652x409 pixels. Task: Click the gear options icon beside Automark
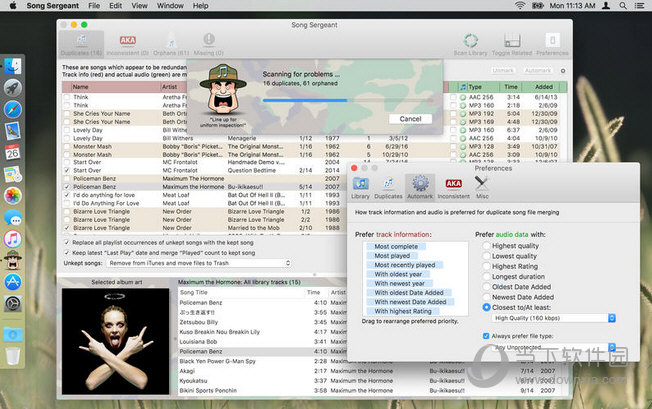(x=563, y=71)
